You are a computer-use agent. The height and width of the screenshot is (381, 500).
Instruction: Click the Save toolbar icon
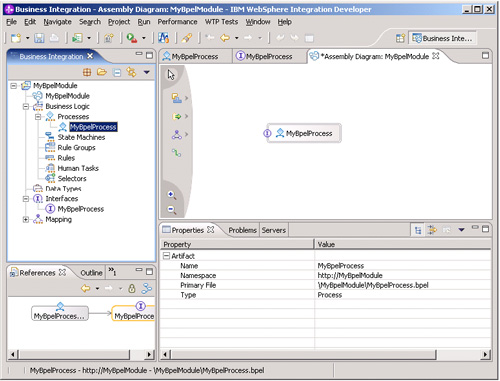[x=39, y=38]
